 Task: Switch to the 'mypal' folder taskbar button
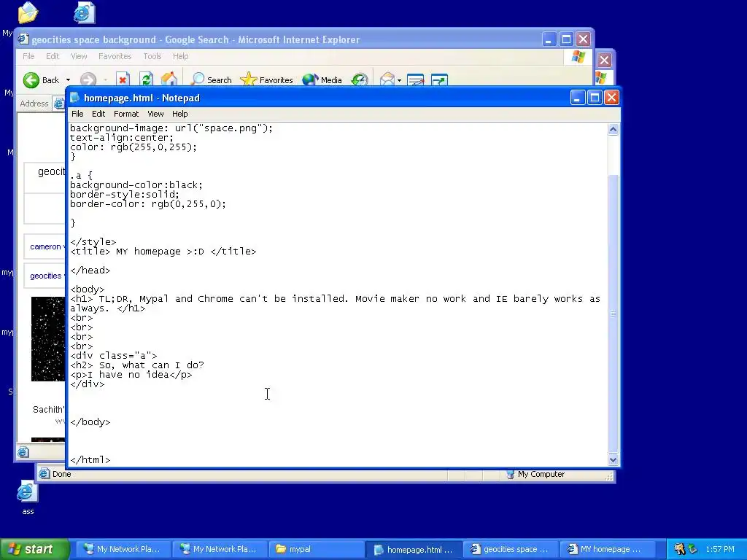click(317, 549)
